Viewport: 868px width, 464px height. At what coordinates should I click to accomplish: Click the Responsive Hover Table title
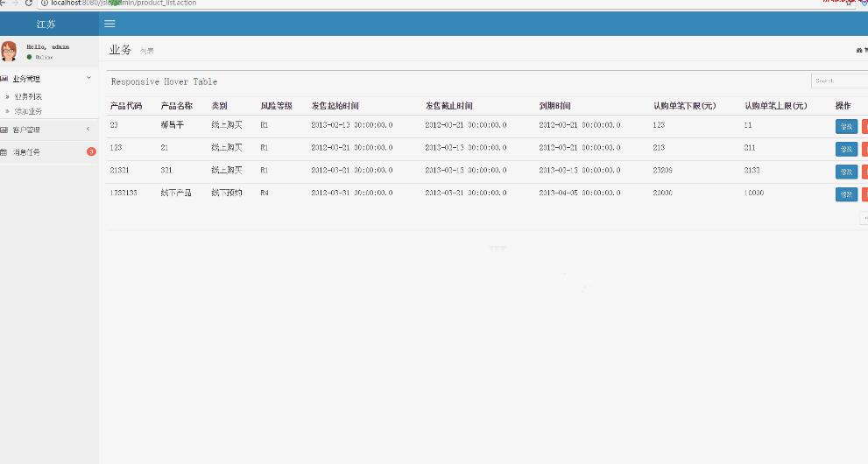click(x=164, y=81)
